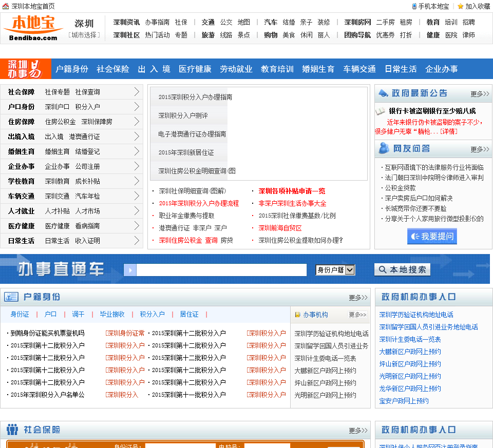Select the 毕业接收 sub-tab
This screenshot has width=493, height=448.
[x=112, y=314]
